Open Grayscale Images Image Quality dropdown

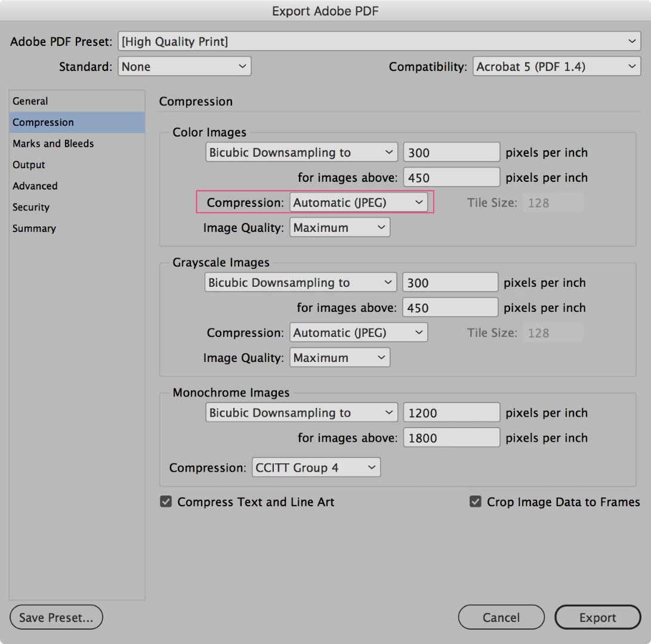340,357
